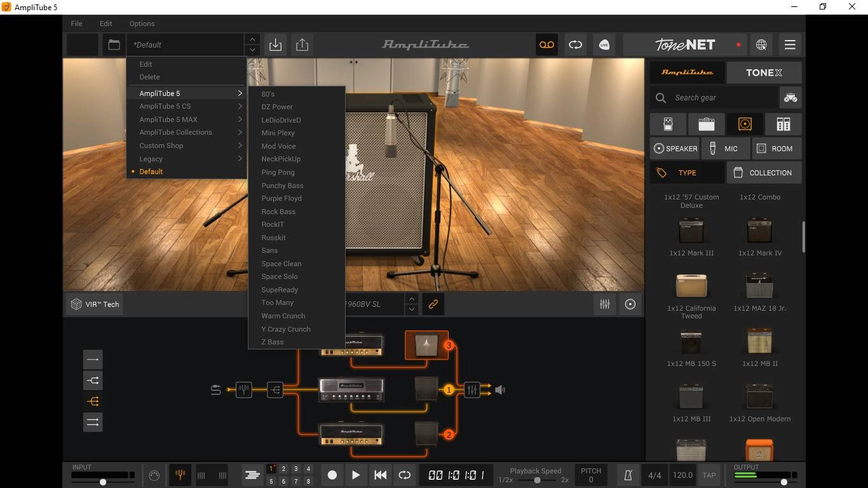
Task: Toggle the metronome icon
Action: pos(628,475)
